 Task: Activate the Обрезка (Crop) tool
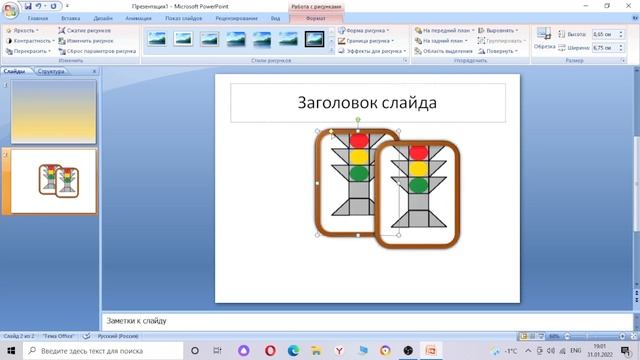(544, 39)
